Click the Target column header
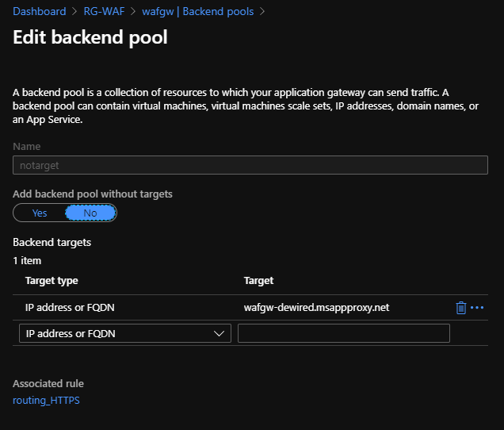This screenshot has width=504, height=430. tap(258, 281)
